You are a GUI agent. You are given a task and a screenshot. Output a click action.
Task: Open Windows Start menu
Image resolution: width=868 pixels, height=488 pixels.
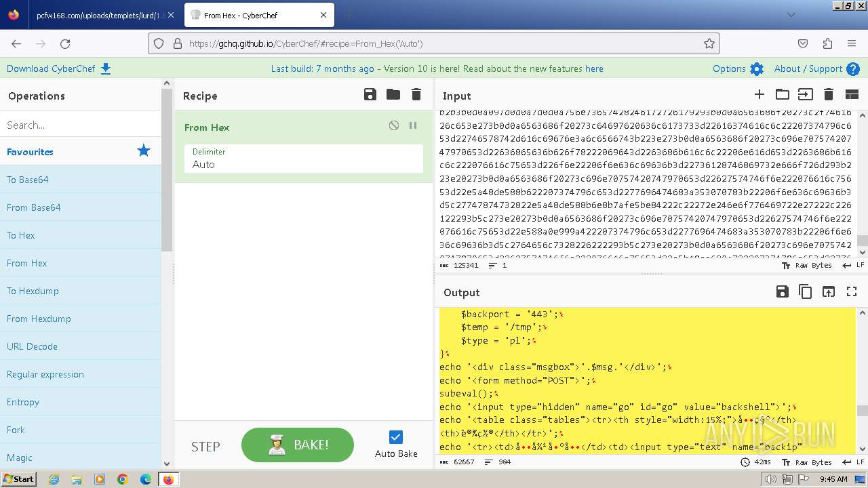(x=19, y=479)
